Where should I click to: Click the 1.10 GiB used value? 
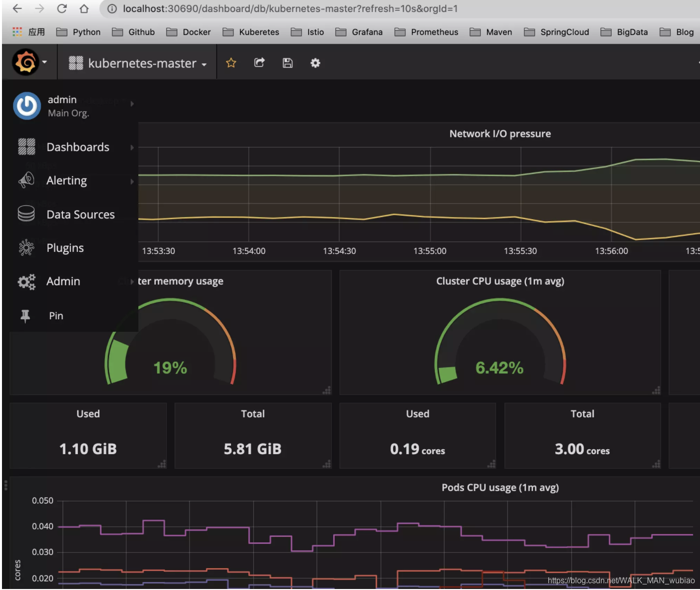point(88,449)
